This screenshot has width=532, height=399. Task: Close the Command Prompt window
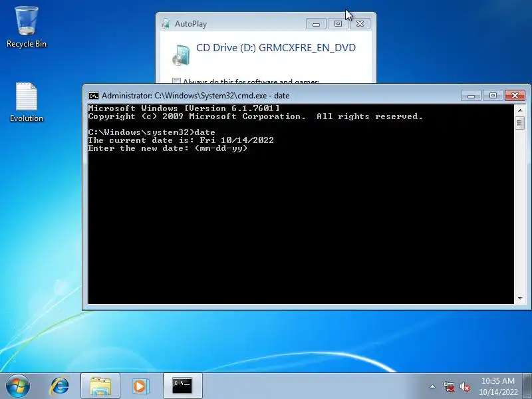tap(515, 96)
